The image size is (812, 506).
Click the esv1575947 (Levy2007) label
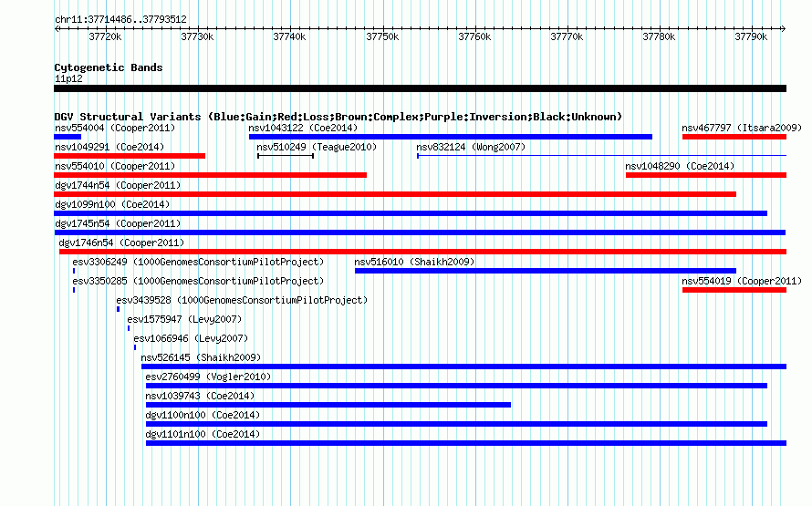click(x=184, y=319)
